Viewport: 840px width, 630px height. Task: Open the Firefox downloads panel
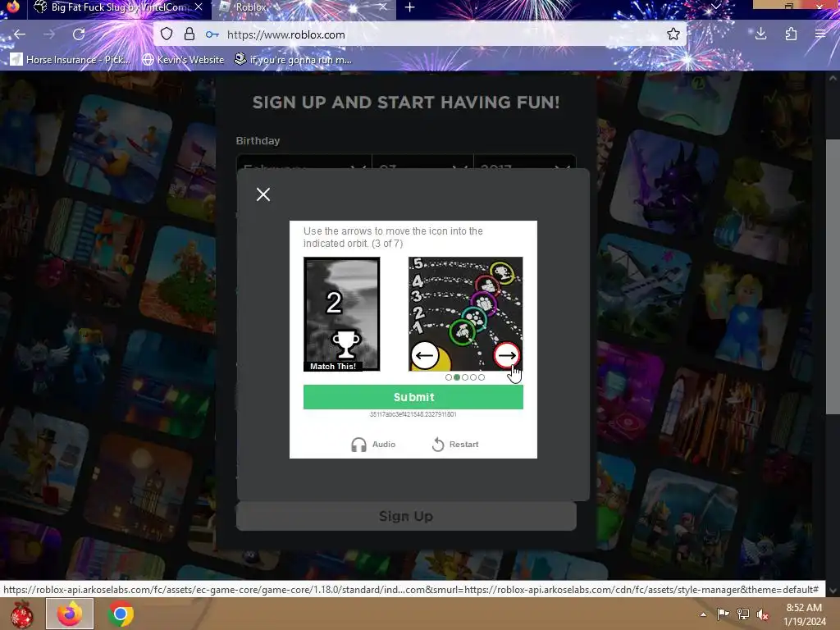[x=760, y=34]
